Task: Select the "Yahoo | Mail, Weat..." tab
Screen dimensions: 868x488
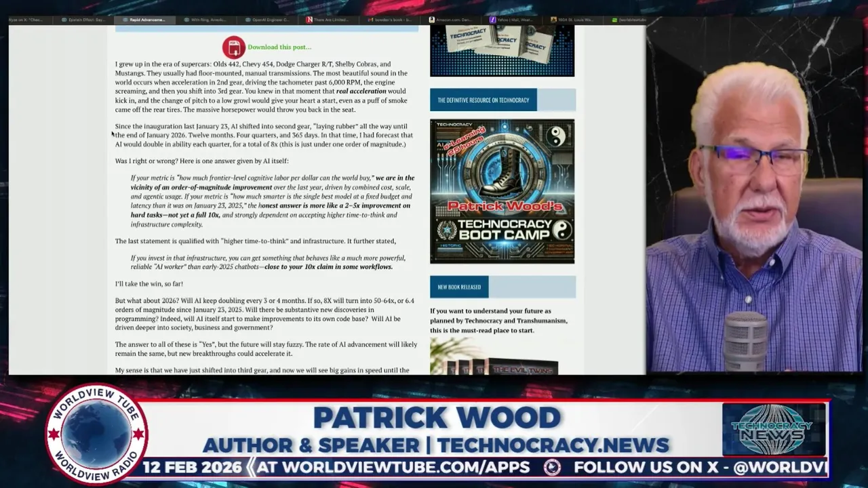Action: click(511, 20)
